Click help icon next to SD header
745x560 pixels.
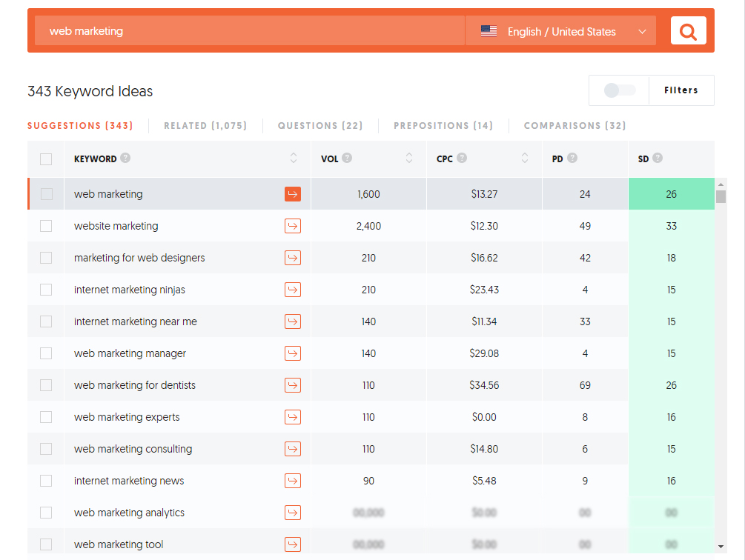click(x=658, y=159)
